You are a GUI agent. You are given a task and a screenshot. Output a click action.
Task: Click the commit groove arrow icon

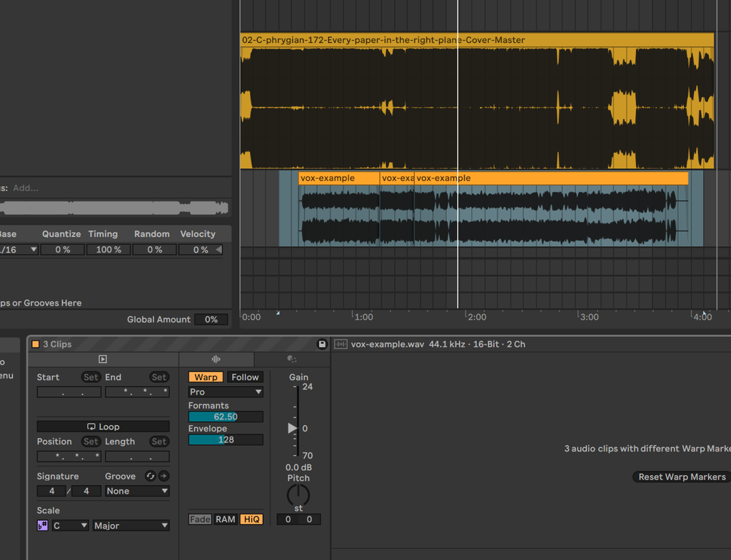(x=163, y=476)
